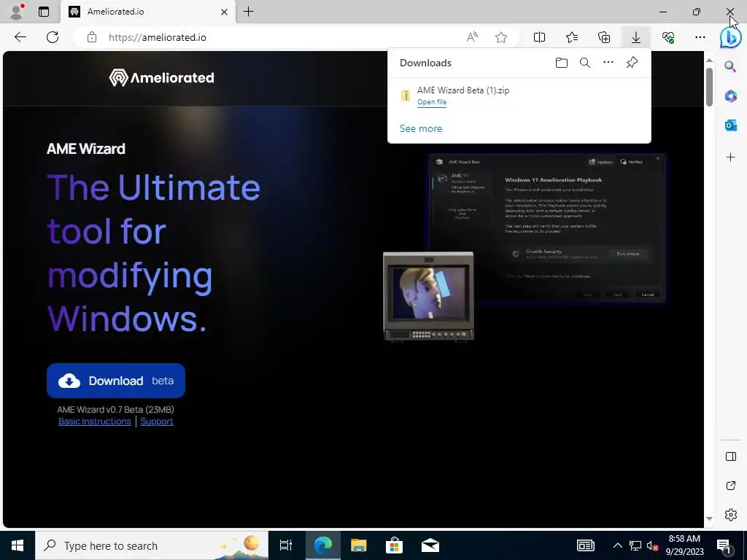Open link in new window sidebar icon
Viewport: 747px width, 560px height.
click(730, 485)
